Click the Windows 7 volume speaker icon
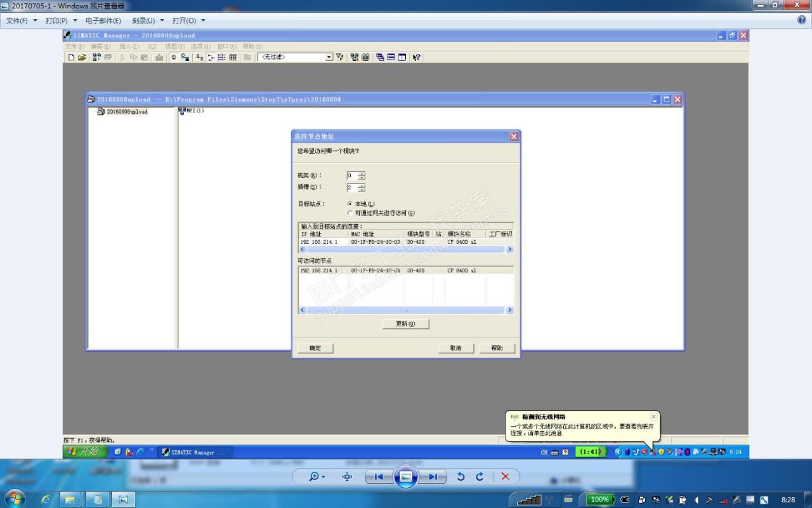This screenshot has width=812, height=508. tap(697, 500)
